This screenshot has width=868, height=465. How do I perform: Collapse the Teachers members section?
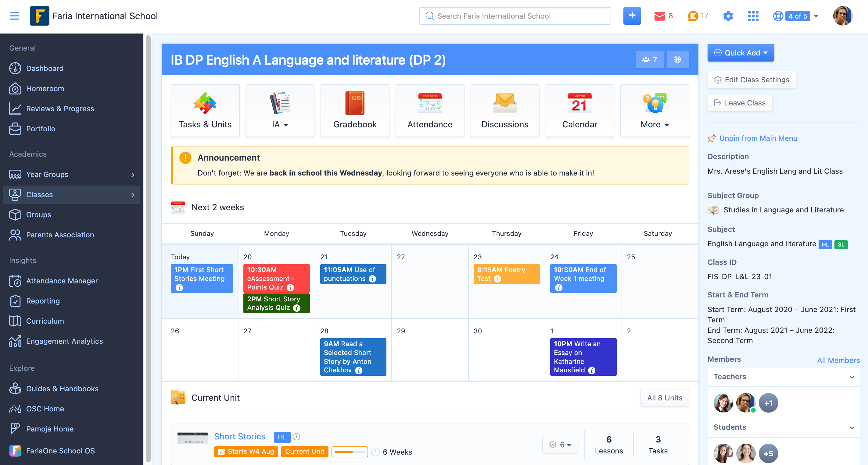[852, 377]
